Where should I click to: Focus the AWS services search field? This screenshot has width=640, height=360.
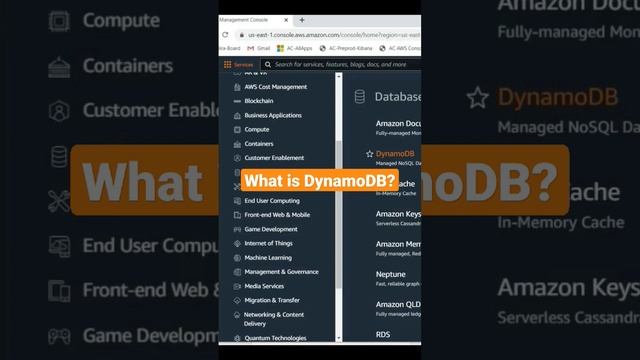click(x=342, y=64)
